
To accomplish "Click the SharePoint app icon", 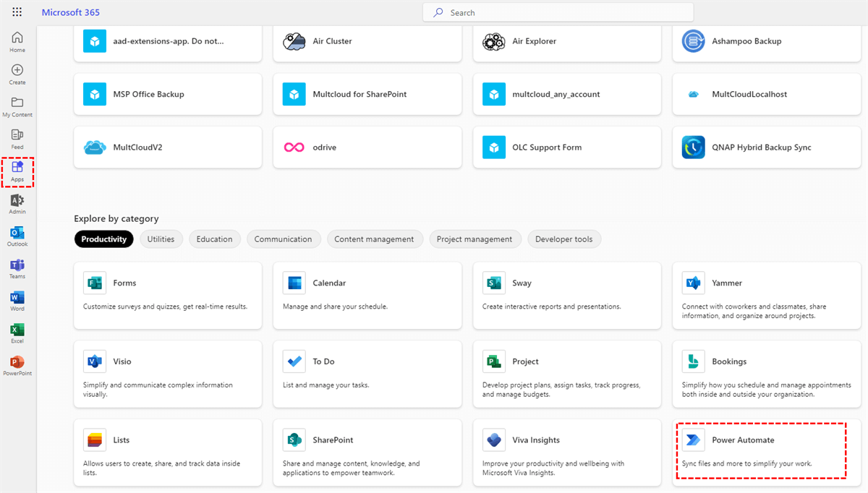I will coord(294,440).
